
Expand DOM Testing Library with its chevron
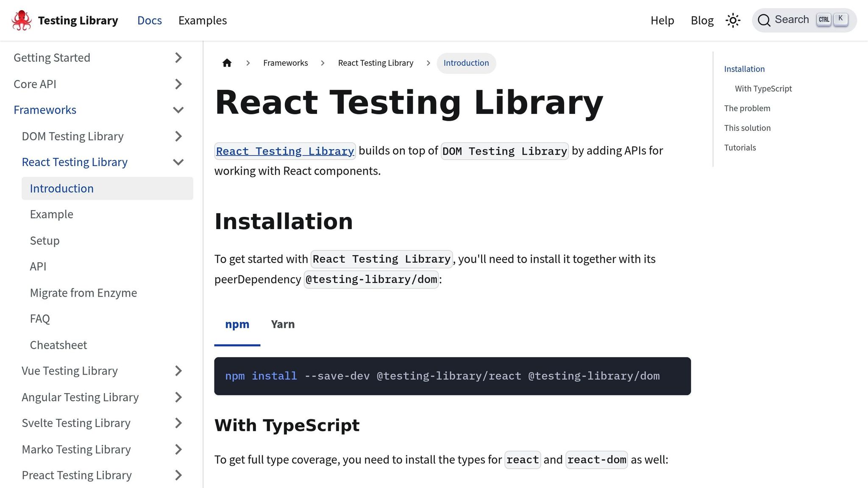pyautogui.click(x=178, y=136)
